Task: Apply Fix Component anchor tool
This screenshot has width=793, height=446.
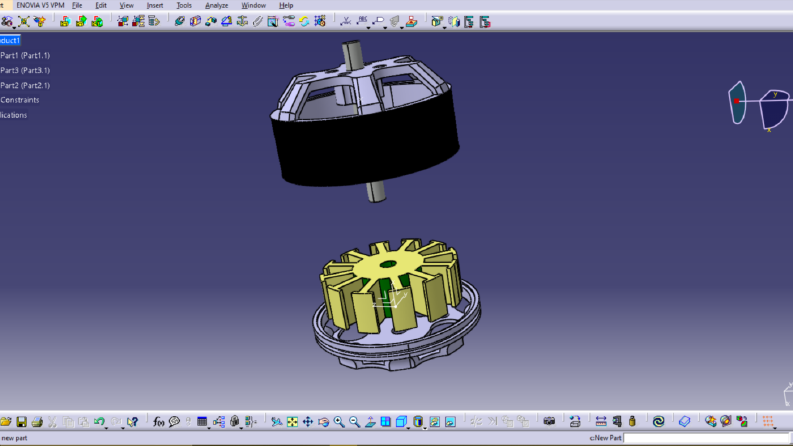Action: (x=242, y=21)
